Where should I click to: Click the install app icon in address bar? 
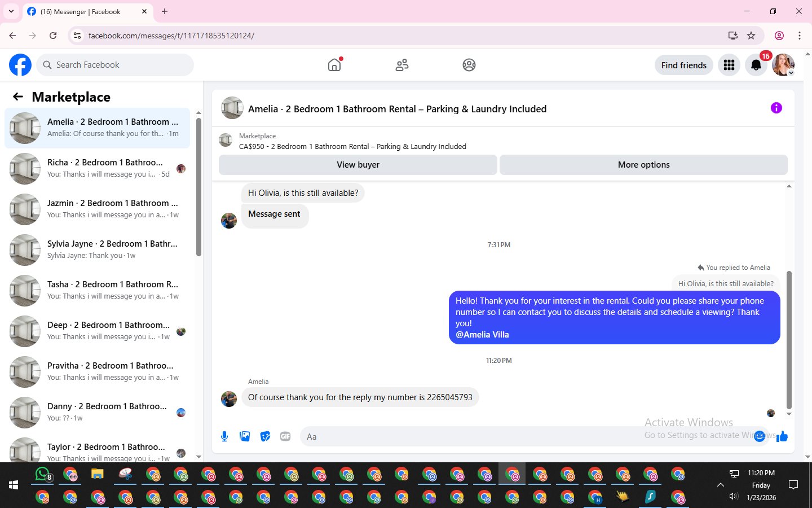(x=733, y=36)
